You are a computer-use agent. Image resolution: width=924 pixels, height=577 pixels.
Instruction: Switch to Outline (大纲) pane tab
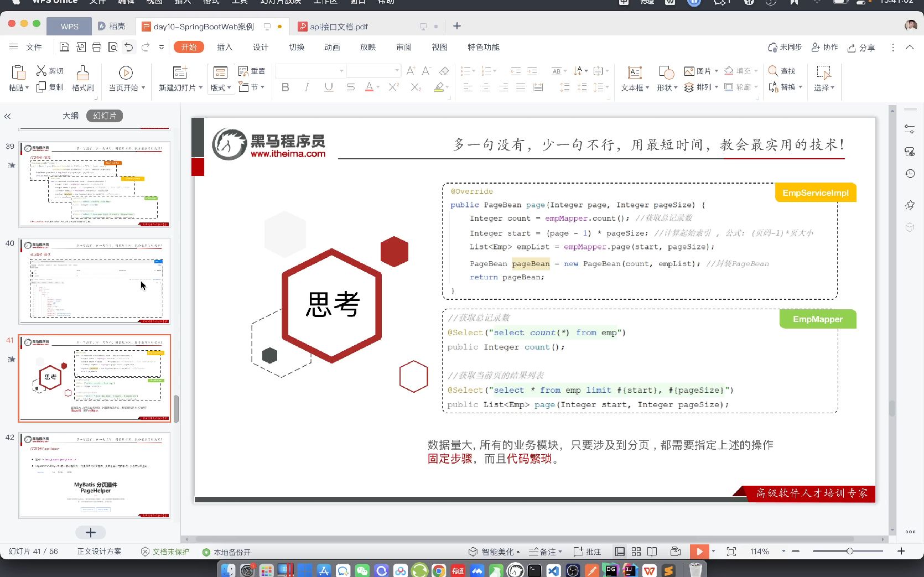[70, 116]
